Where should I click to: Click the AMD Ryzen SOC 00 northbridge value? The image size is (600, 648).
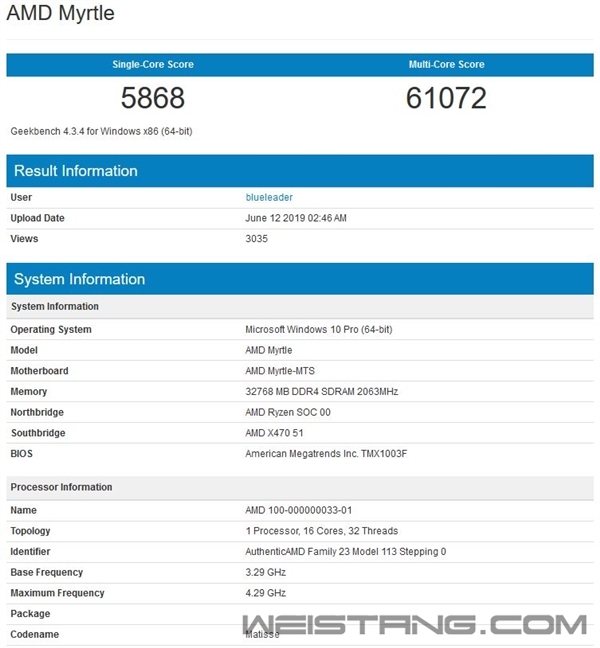point(288,412)
